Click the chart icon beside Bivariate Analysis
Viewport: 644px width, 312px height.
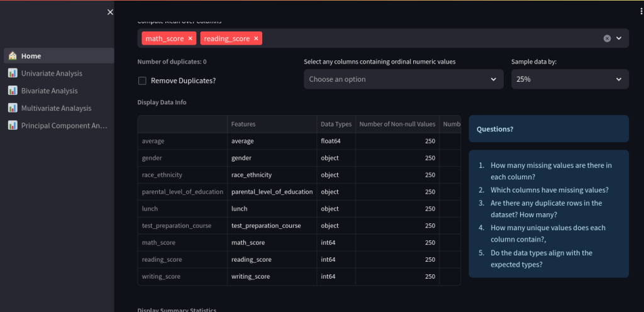tap(13, 91)
